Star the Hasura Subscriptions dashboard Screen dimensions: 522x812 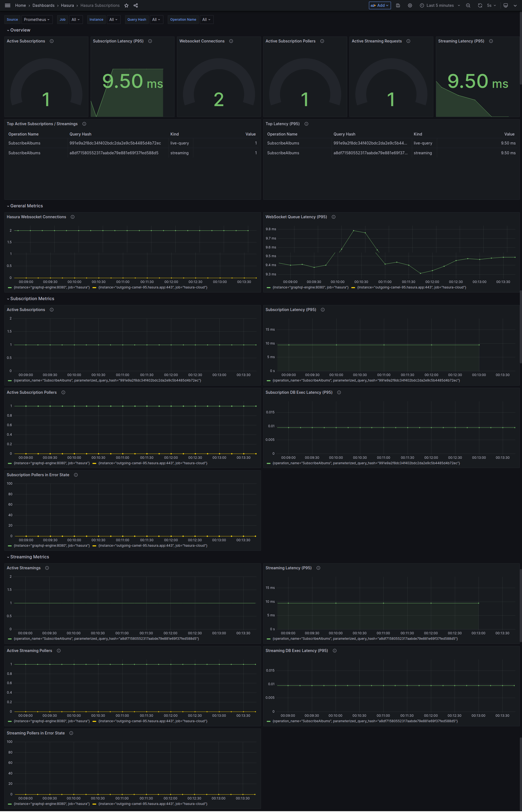click(126, 5)
